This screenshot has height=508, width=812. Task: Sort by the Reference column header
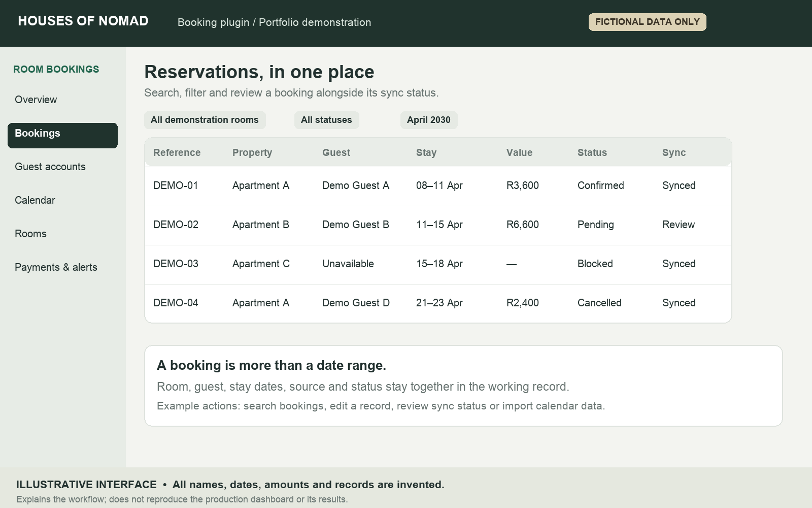coord(177,152)
